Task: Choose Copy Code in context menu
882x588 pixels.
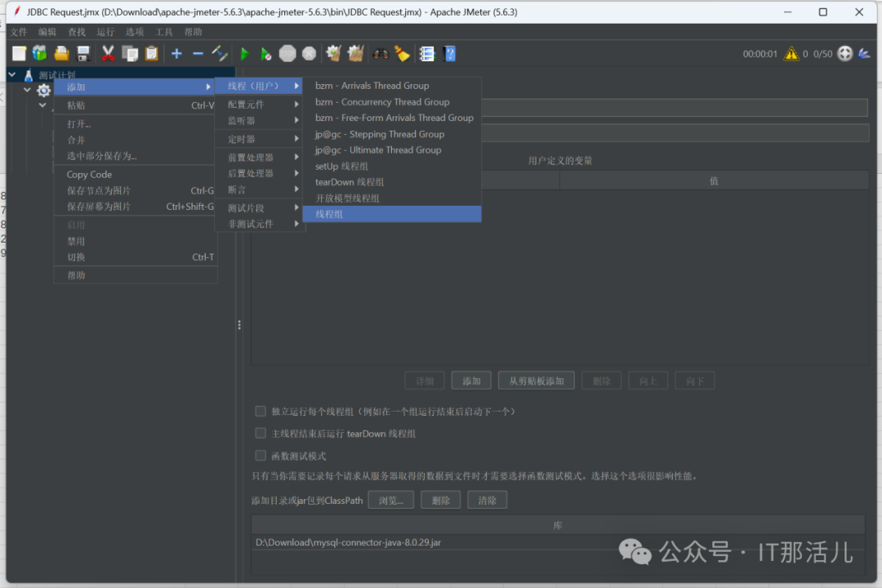Action: coord(135,175)
